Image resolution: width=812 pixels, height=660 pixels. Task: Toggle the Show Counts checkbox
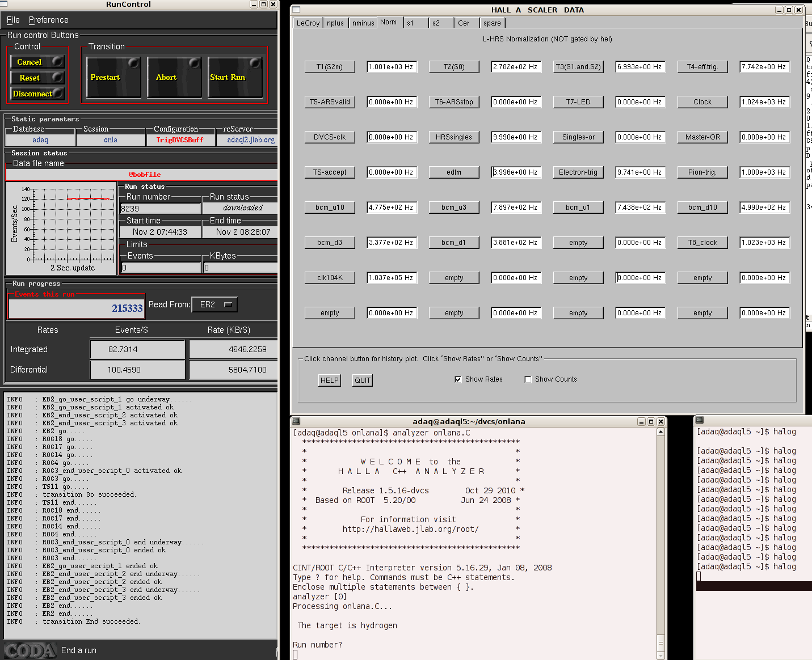528,379
